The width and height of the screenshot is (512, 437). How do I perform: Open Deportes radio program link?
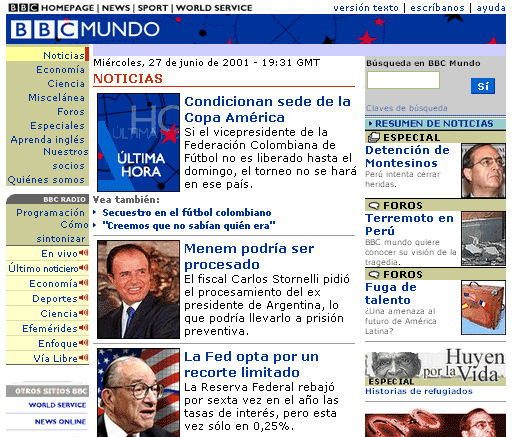(x=55, y=298)
